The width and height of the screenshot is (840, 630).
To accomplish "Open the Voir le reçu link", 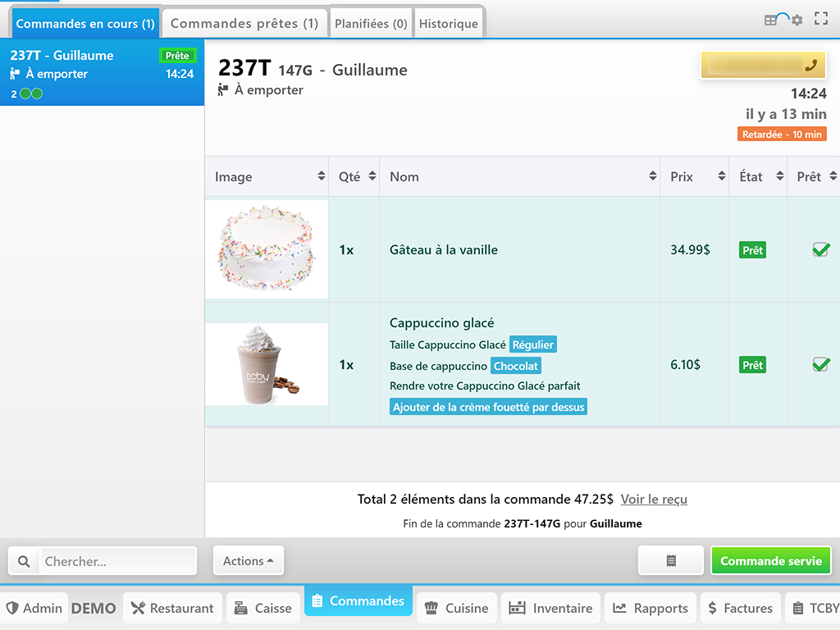I will [x=654, y=499].
